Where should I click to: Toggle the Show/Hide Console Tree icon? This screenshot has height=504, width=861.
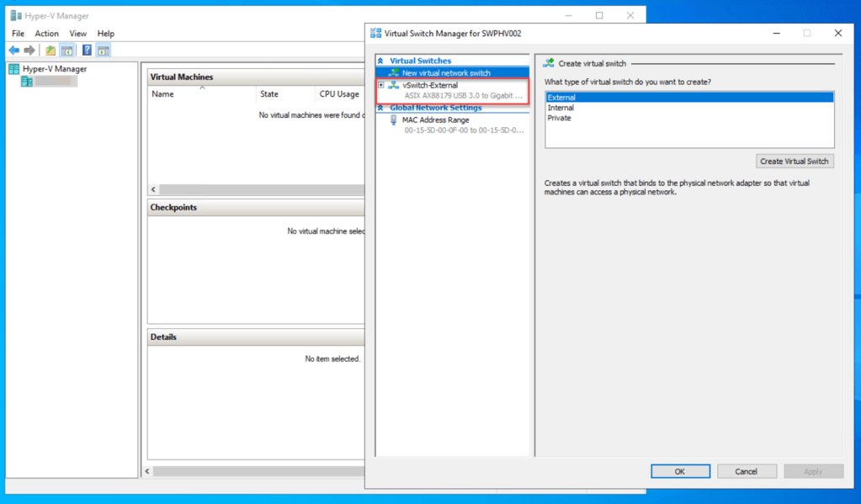[x=66, y=50]
